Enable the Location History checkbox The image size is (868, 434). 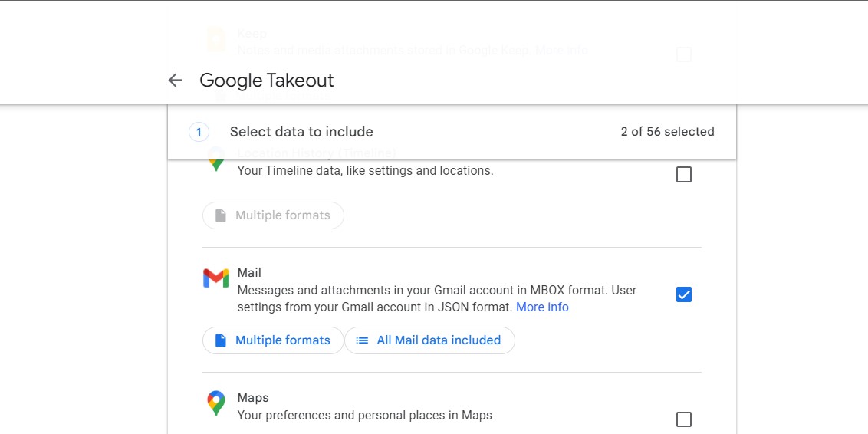tap(684, 175)
